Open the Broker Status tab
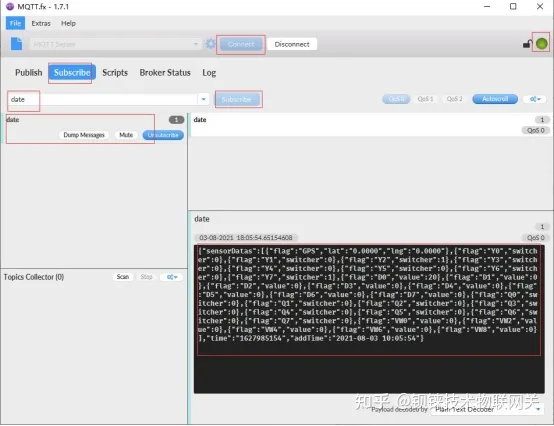Viewport: 554px width, 426px height. 165,72
